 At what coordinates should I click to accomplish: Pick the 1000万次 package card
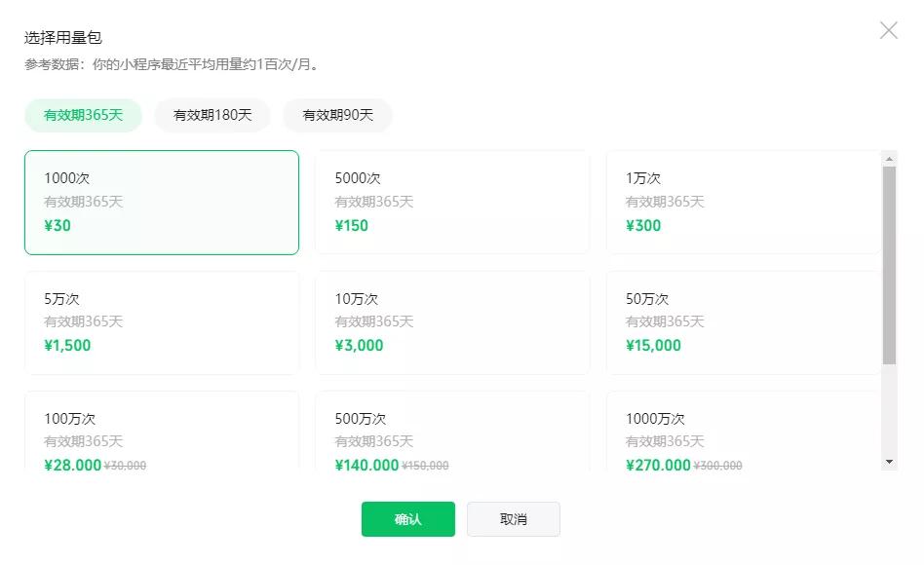pyautogui.click(x=743, y=431)
